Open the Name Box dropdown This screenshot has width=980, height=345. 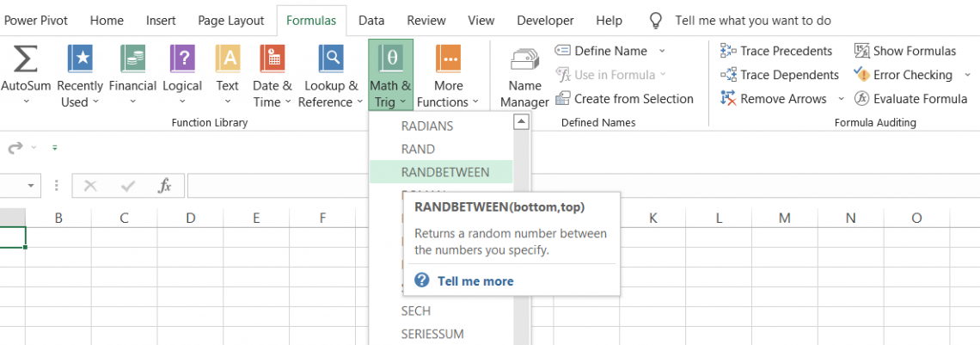[x=32, y=185]
